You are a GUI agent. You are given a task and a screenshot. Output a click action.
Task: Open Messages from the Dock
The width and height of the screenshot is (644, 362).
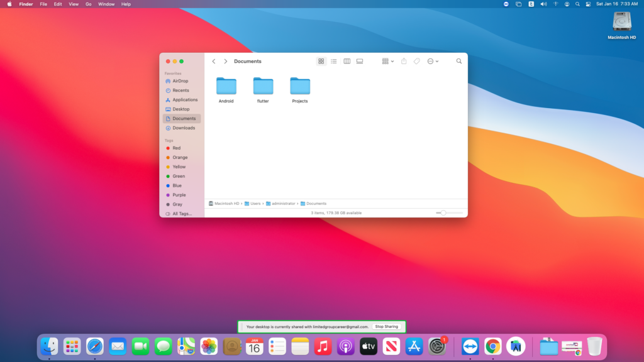[164, 347]
